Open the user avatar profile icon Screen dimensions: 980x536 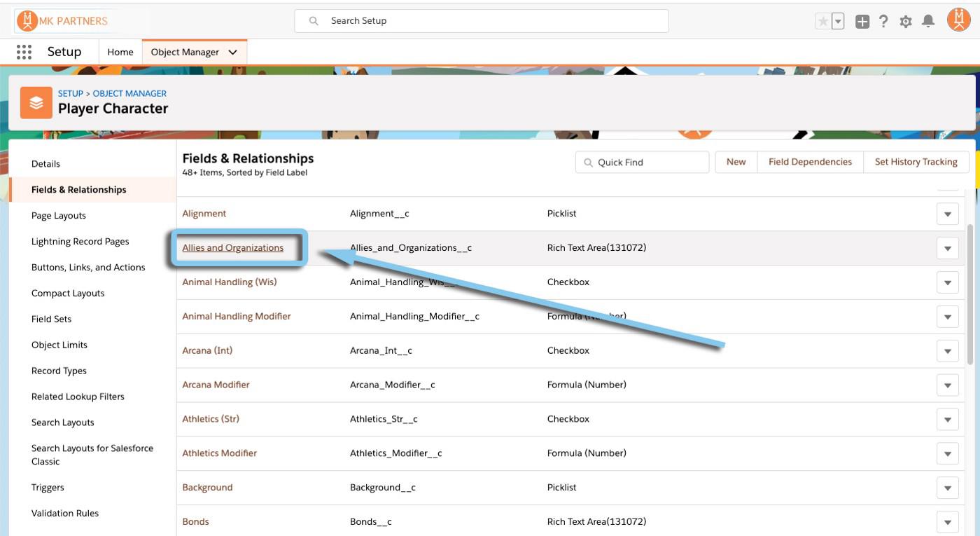point(958,21)
